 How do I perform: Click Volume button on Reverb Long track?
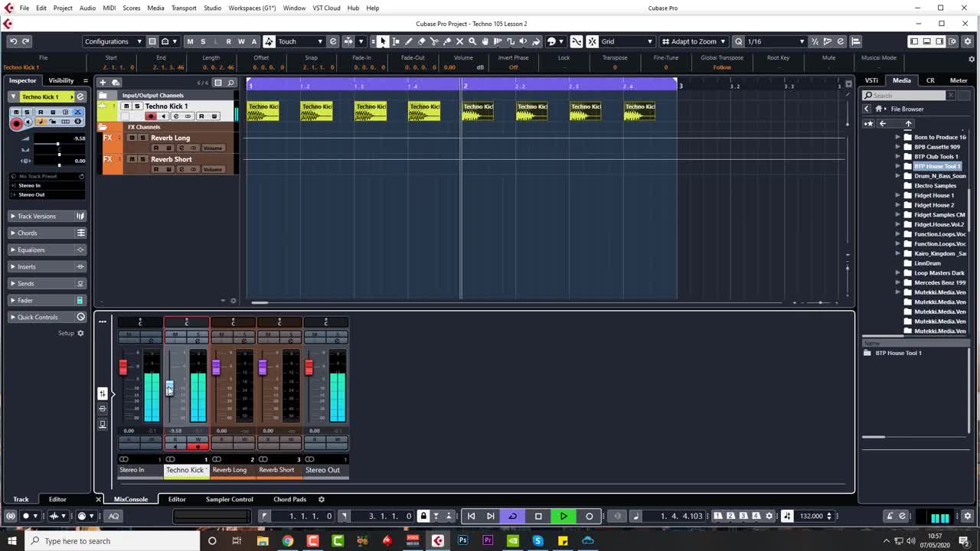213,148
